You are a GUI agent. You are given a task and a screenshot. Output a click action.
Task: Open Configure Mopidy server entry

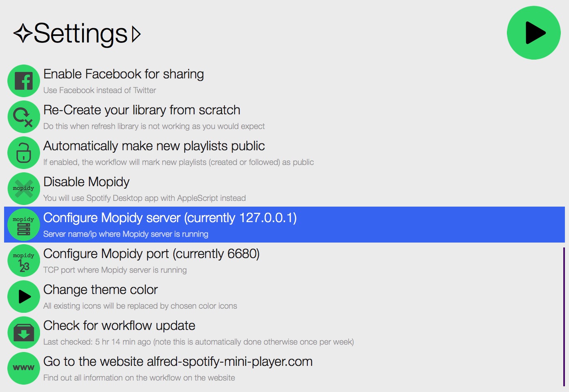point(284,225)
